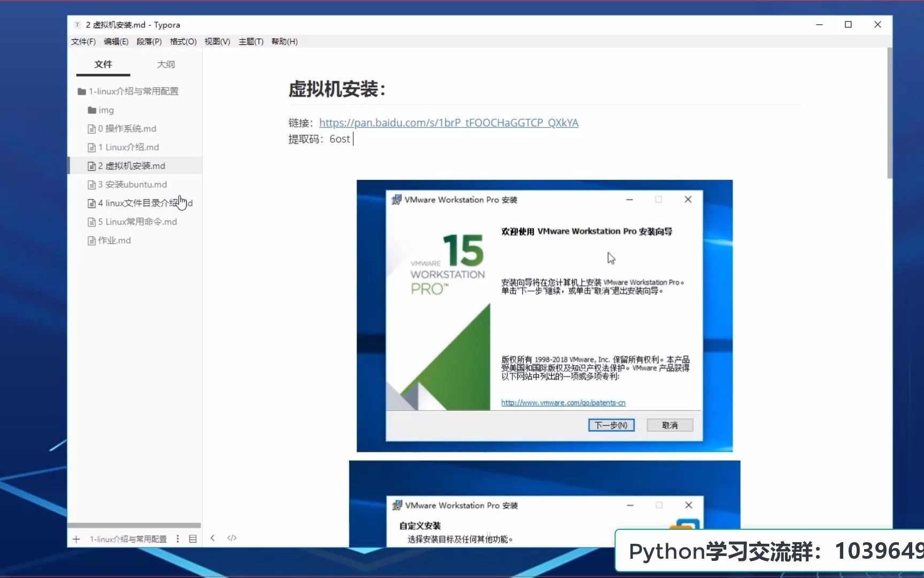Image resolution: width=924 pixels, height=578 pixels.
Task: Click the img folder icon
Action: click(92, 110)
